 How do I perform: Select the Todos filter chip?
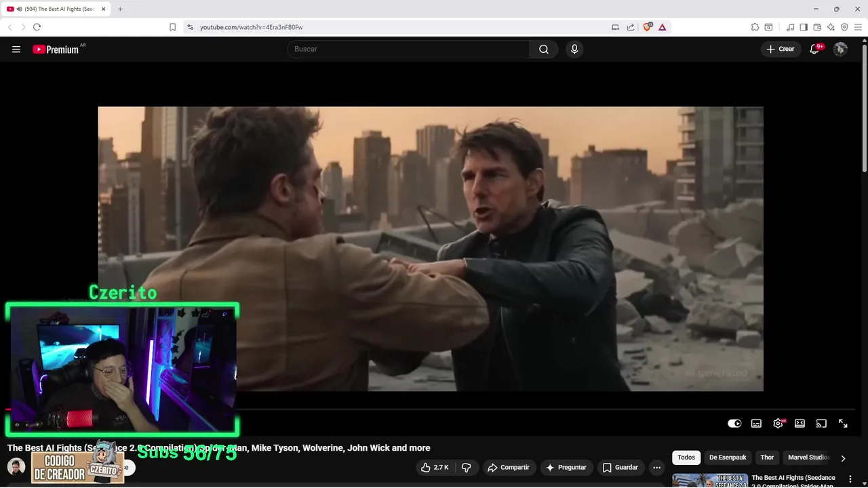686,457
